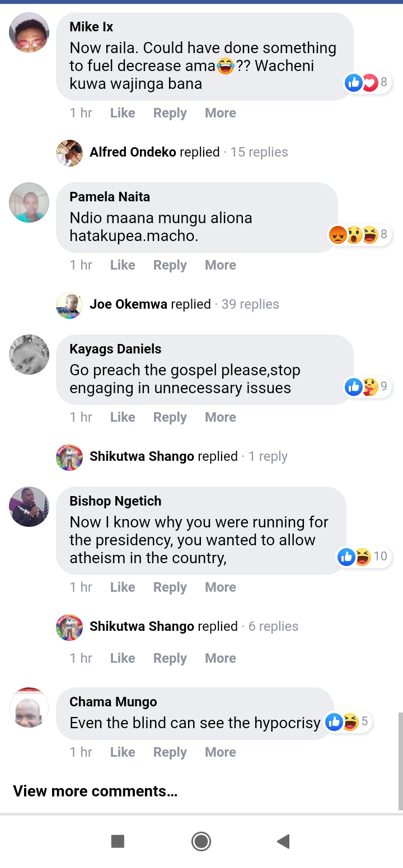Tap Kayags Daniels' profile photo
Viewport: 403px width, 868px height.
(29, 355)
